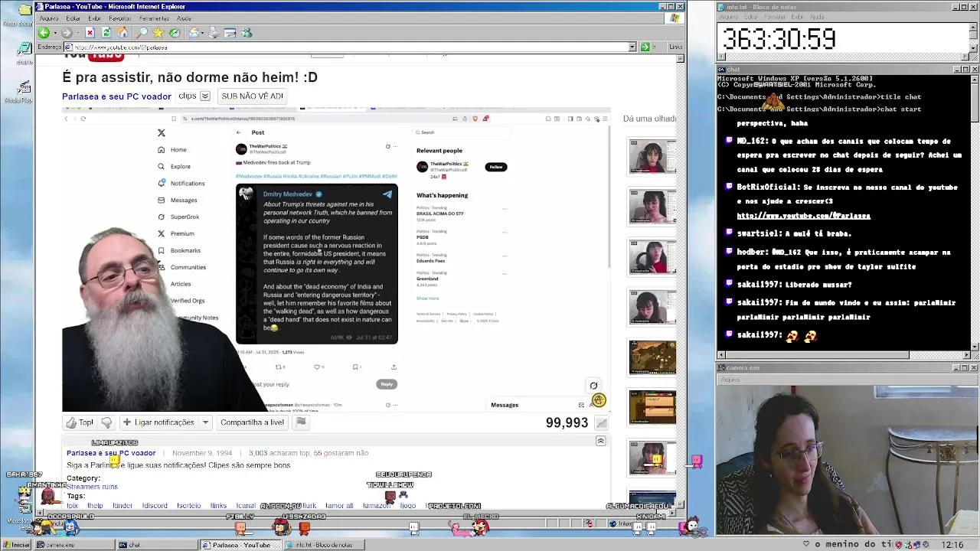Open Notifications in X sidebar
This screenshot has height=551, width=980.
pos(181,184)
